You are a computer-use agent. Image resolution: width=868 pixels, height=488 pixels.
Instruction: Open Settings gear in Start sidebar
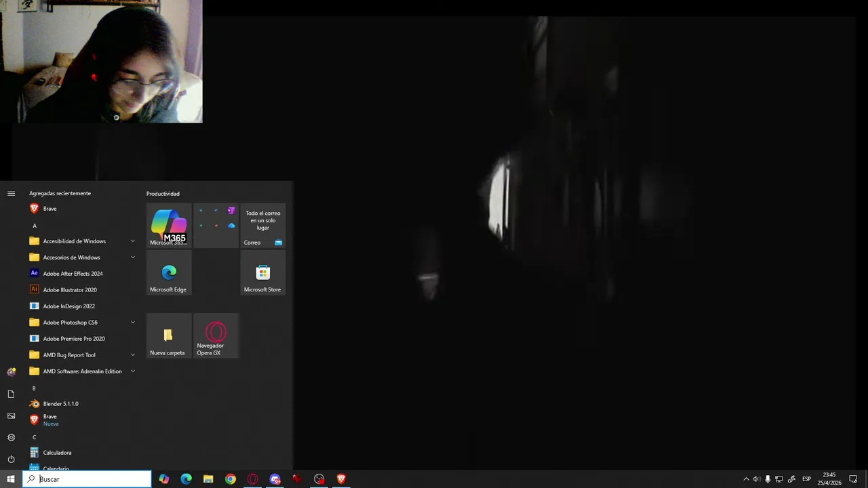tap(11, 437)
